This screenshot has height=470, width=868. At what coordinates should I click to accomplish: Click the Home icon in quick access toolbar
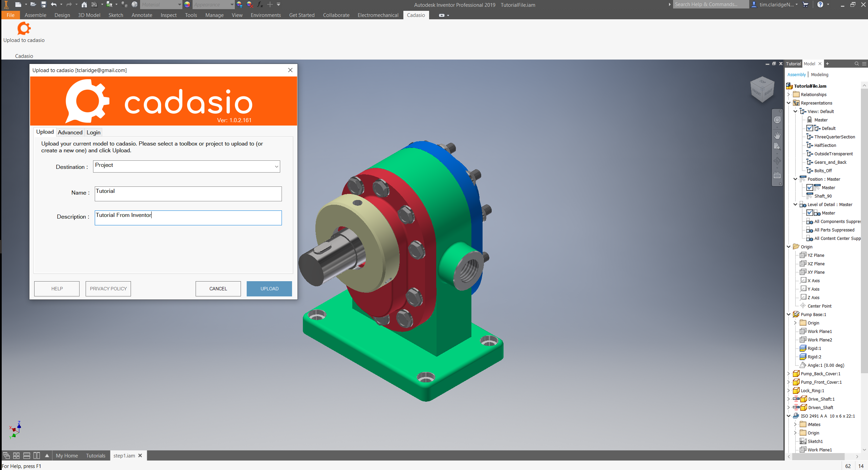click(84, 4)
